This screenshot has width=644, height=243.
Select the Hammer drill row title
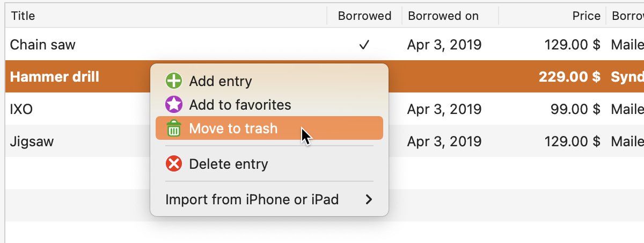click(x=55, y=77)
